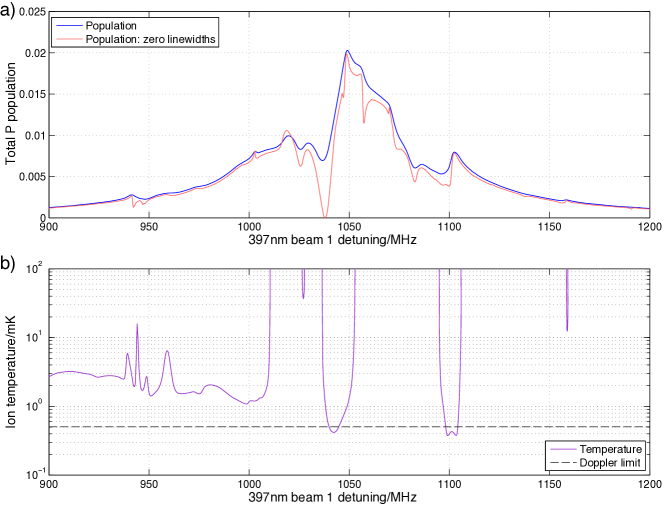Click x-axis tick '1200' under plot a
This screenshot has width=665, height=507.
pyautogui.click(x=649, y=227)
